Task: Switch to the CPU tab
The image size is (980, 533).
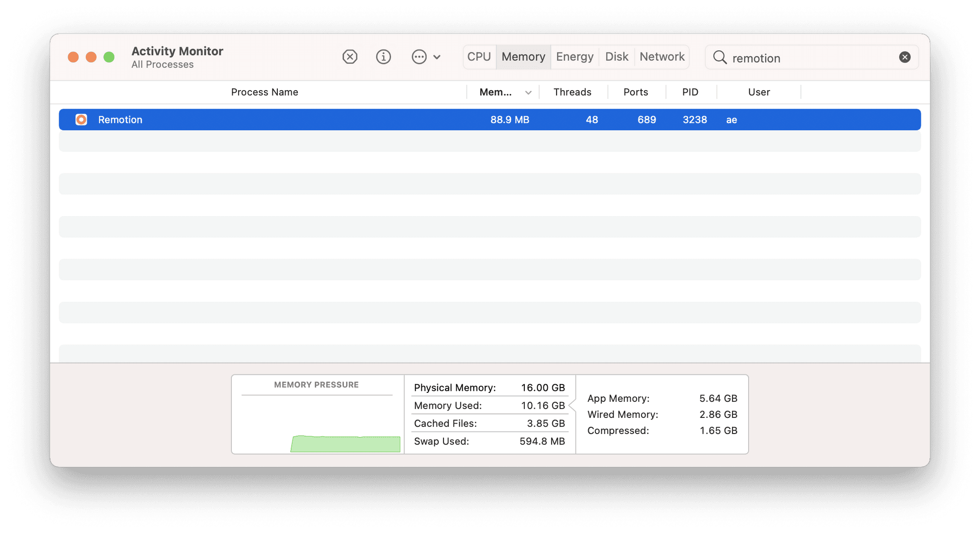Action: click(479, 57)
